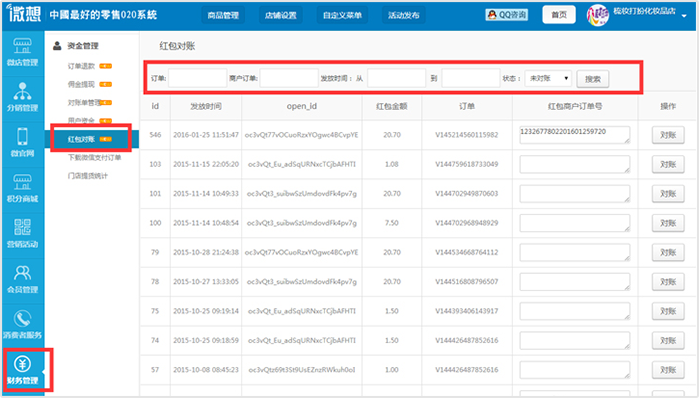
Task: Open 消费者服务 phone section
Action: pyautogui.click(x=22, y=324)
